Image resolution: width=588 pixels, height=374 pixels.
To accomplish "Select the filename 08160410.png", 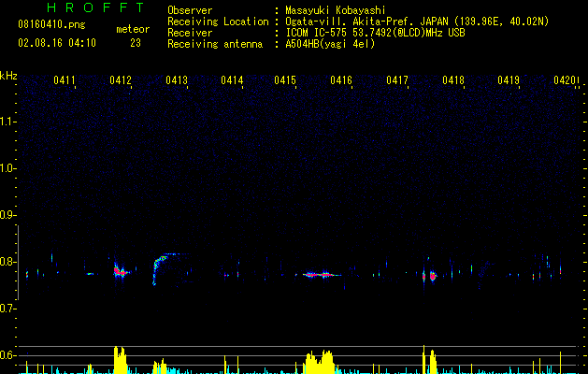I will click(x=51, y=24).
